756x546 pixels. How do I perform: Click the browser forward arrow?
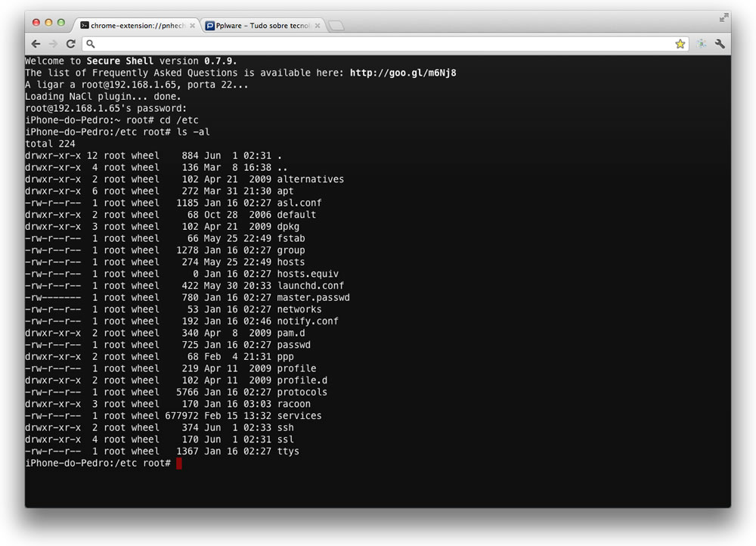tap(53, 44)
